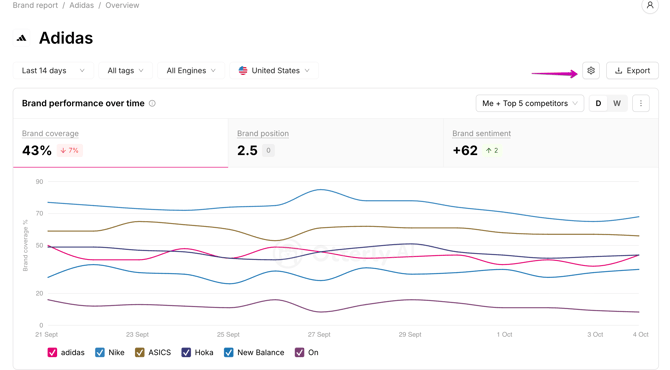Switch to the Brand position tab

[335, 143]
